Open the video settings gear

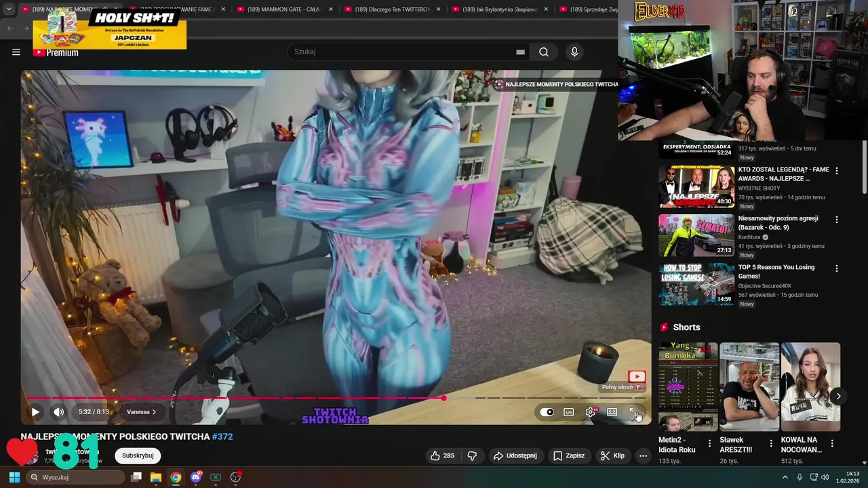coord(591,411)
